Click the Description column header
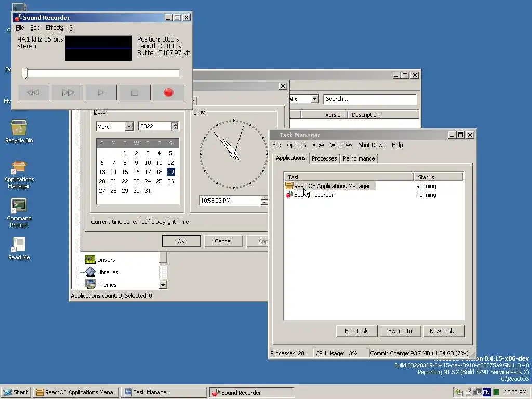The image size is (532, 399). (x=383, y=115)
